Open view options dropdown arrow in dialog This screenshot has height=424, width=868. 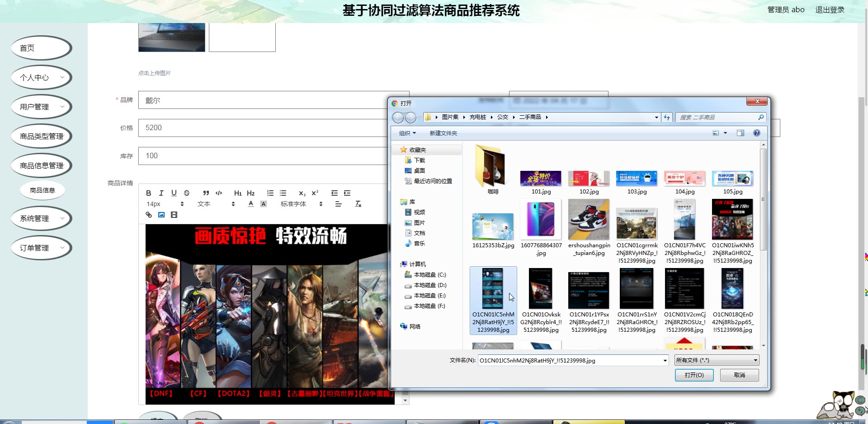(x=725, y=133)
